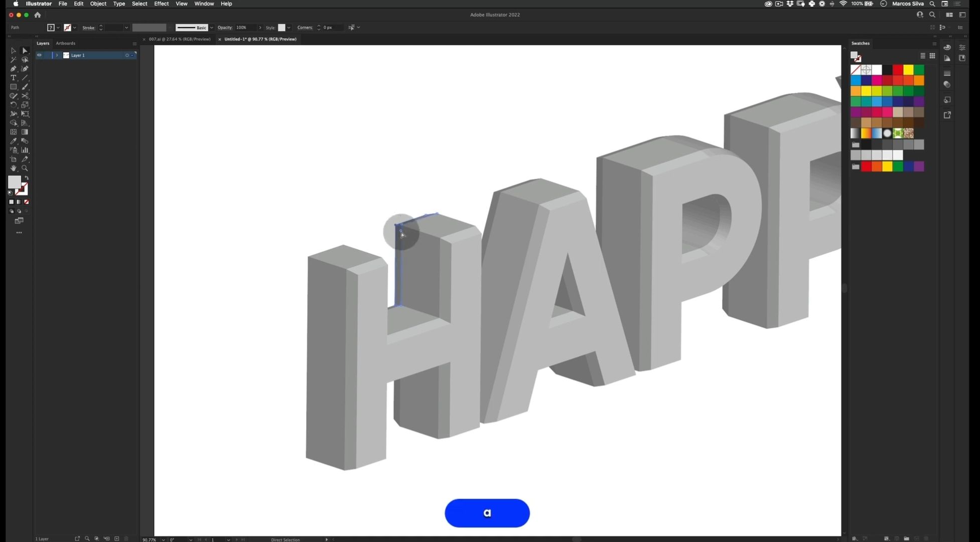This screenshot has width=980, height=542.
Task: Swap fill and stroke colors
Action: pos(27,178)
